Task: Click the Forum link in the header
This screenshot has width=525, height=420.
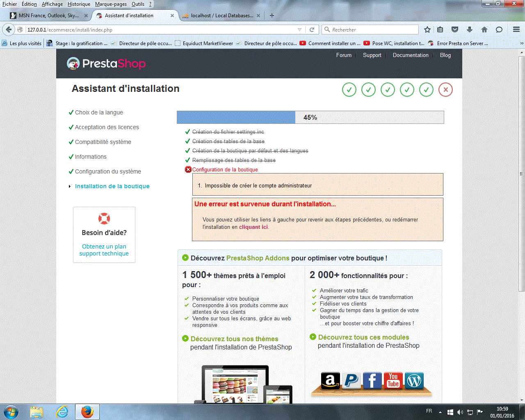Action: pyautogui.click(x=344, y=55)
